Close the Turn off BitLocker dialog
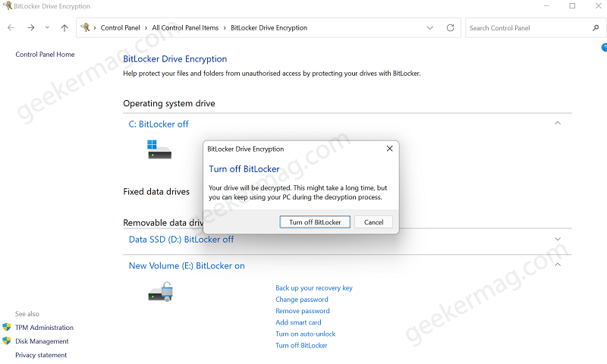 [389, 149]
